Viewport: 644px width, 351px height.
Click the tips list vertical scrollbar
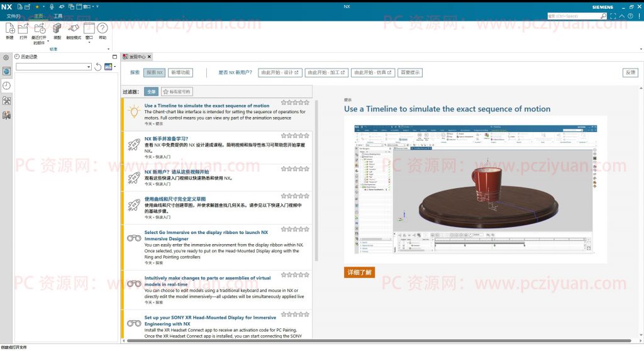point(317,181)
